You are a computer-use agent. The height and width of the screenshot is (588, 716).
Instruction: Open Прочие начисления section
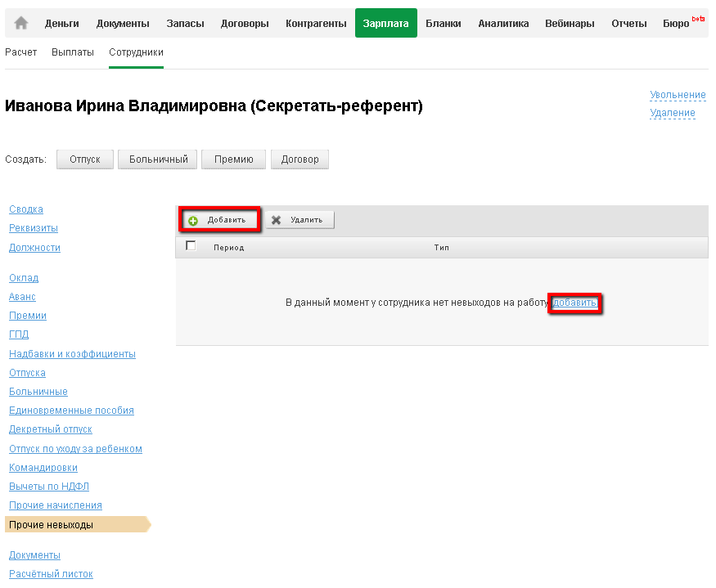click(56, 505)
